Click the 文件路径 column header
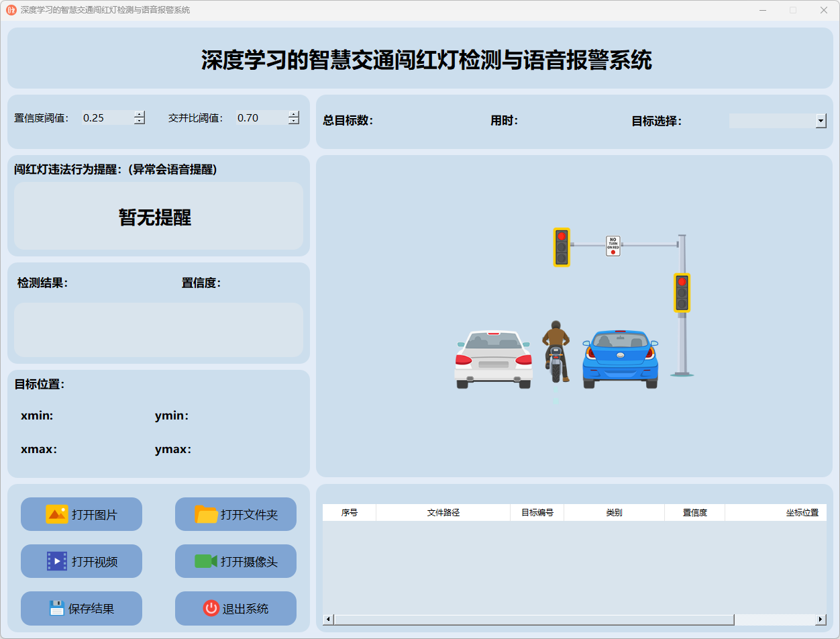Screen dimensions: 840x639 pyautogui.click(x=443, y=513)
